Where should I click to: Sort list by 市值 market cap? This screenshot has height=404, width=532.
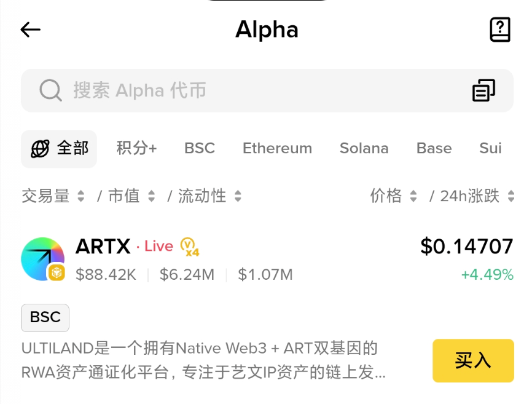[131, 196]
